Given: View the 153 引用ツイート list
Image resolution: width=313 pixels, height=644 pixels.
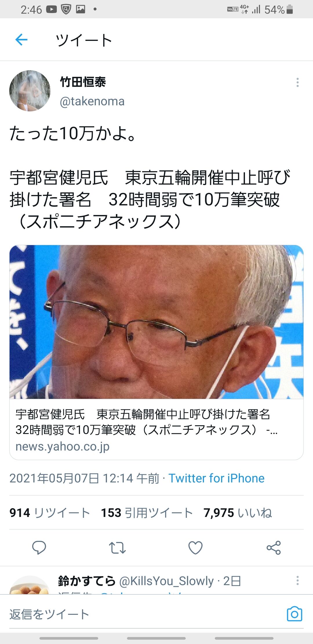Looking at the screenshot, I should coord(147,513).
